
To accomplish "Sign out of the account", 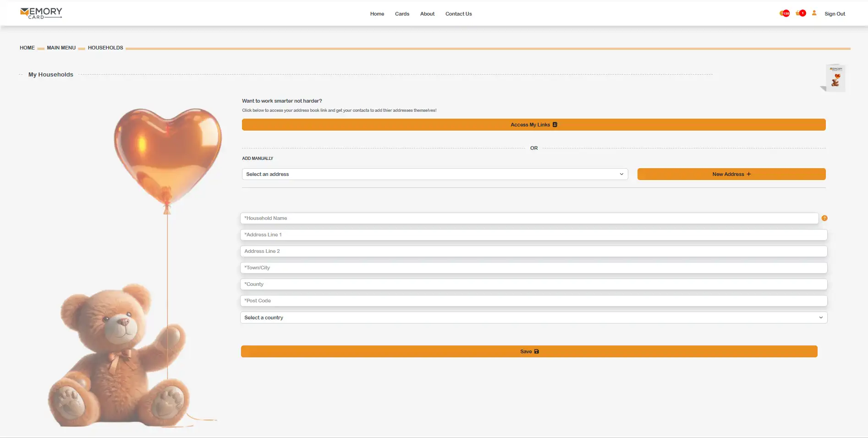I will [835, 14].
